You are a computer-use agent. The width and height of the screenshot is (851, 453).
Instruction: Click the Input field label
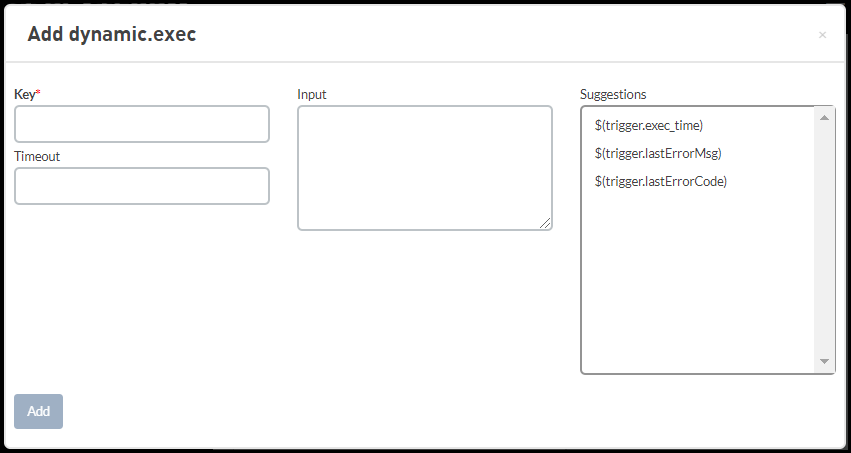tap(312, 94)
